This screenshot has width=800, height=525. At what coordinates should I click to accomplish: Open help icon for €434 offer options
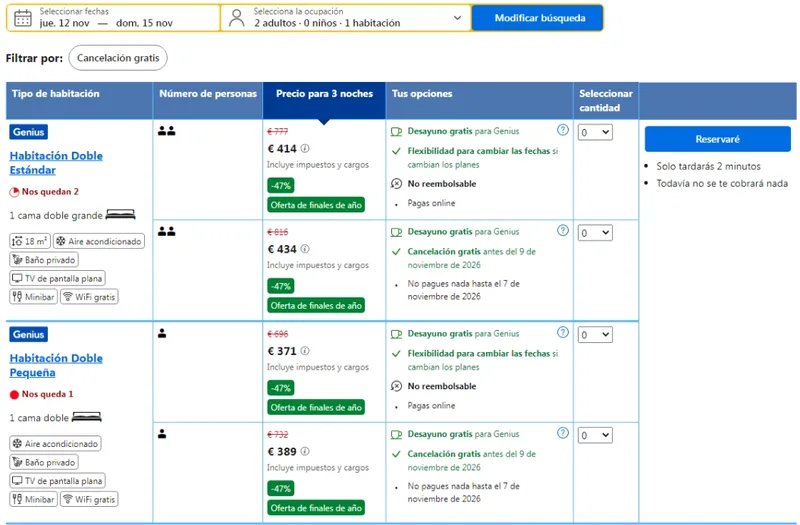pos(562,231)
